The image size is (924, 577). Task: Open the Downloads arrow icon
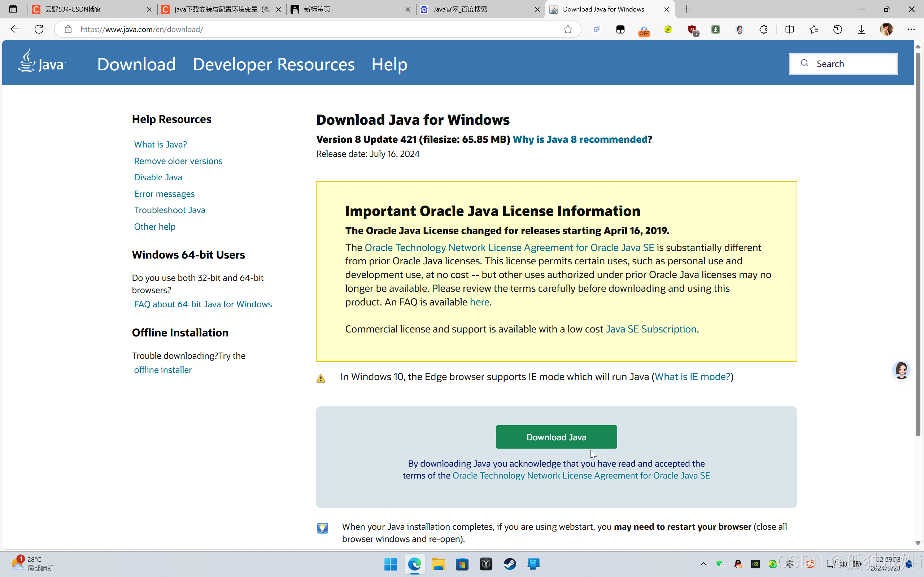pos(862,29)
